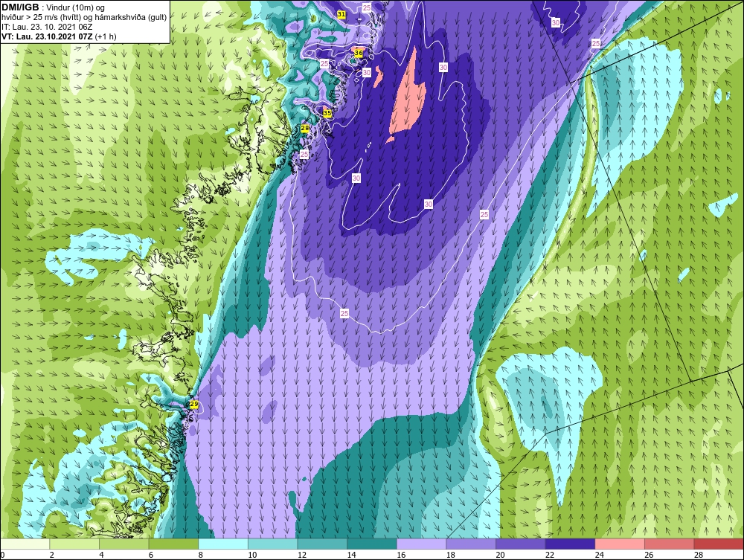Screen dimensions: 744x560
Task: Click the yellow gust marker labeled 28
Action: (305, 128)
